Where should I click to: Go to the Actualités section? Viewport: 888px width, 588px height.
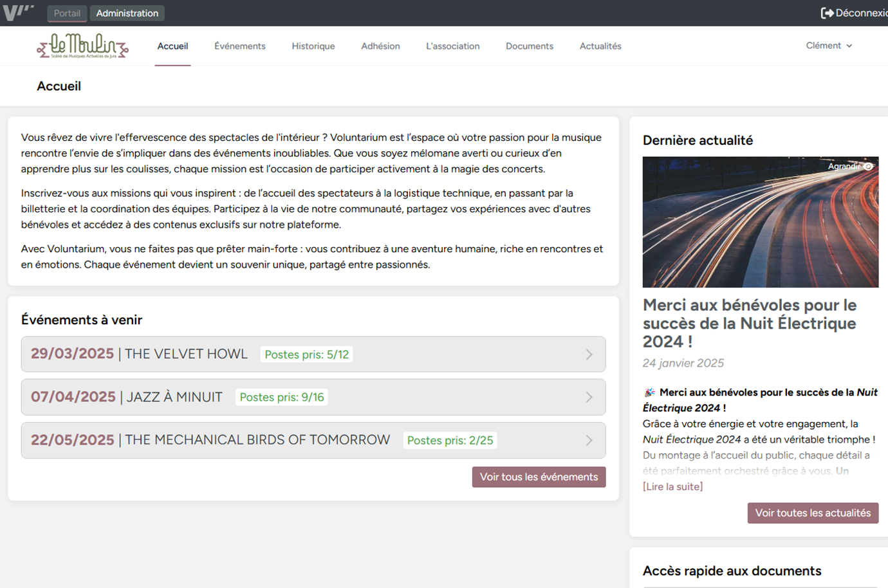pyautogui.click(x=600, y=46)
